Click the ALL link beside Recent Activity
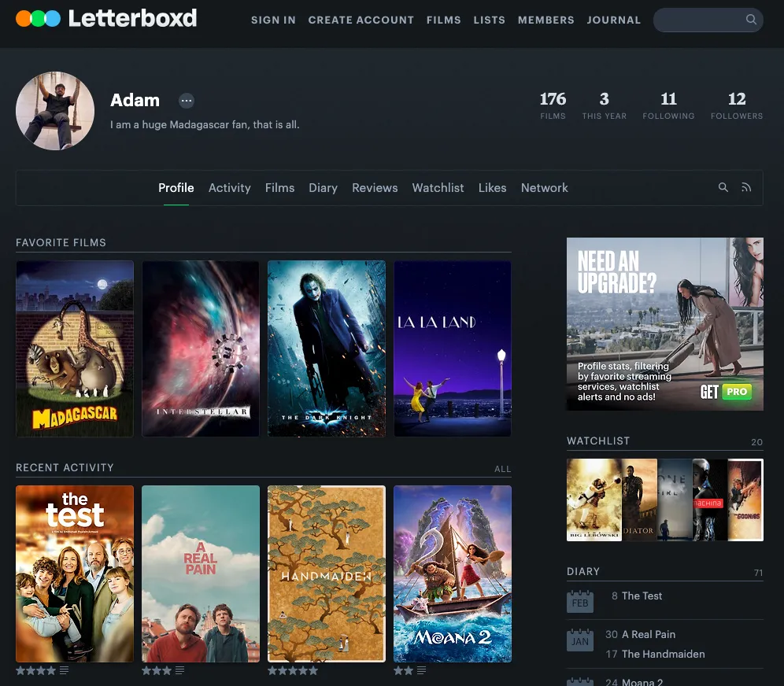This screenshot has height=686, width=784. click(502, 469)
